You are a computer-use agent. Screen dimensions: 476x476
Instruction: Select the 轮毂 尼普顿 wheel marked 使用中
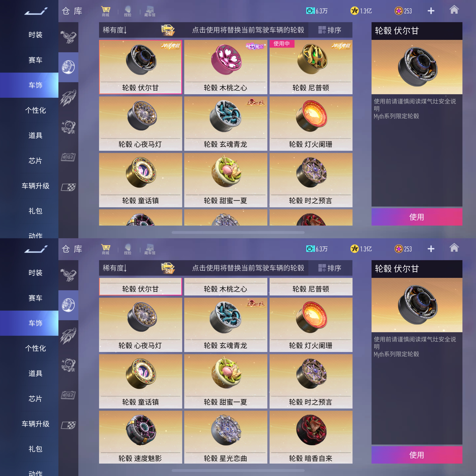click(x=311, y=67)
